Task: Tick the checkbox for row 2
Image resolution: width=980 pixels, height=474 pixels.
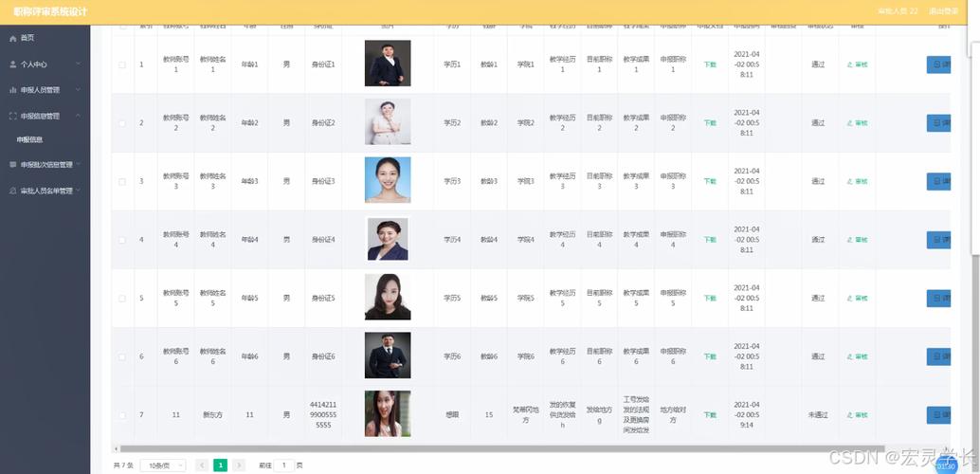Action: (x=122, y=123)
